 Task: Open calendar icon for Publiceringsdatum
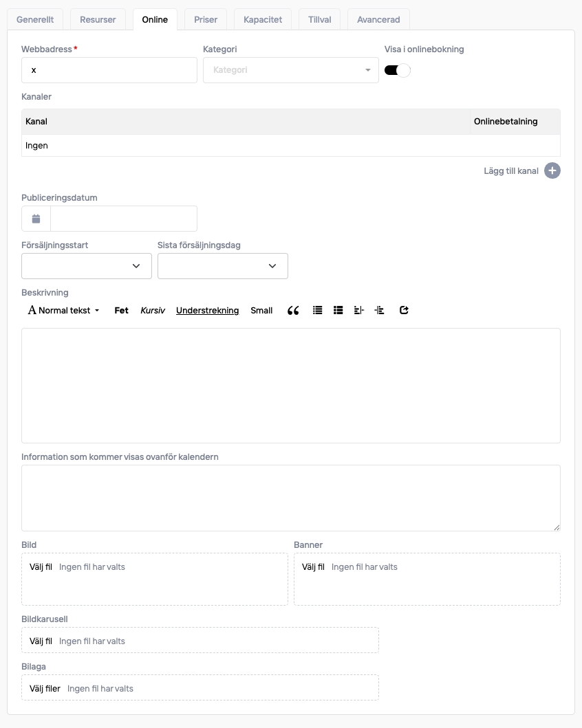[36, 219]
